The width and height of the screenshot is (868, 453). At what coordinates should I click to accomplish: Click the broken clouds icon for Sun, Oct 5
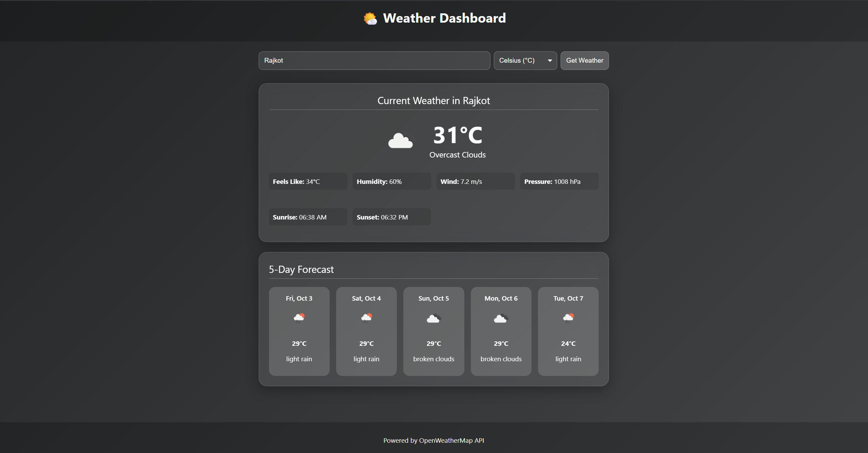click(433, 318)
